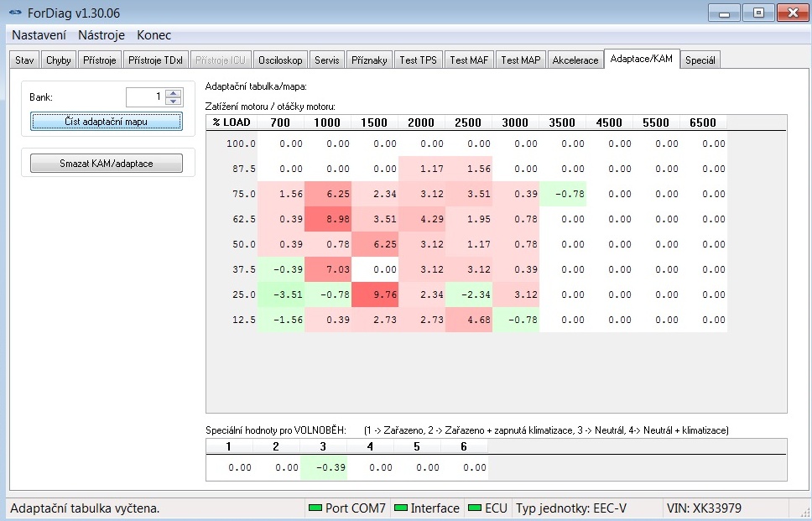Click the green Port COM7 status indicator
The height and width of the screenshot is (521, 812).
click(x=315, y=508)
